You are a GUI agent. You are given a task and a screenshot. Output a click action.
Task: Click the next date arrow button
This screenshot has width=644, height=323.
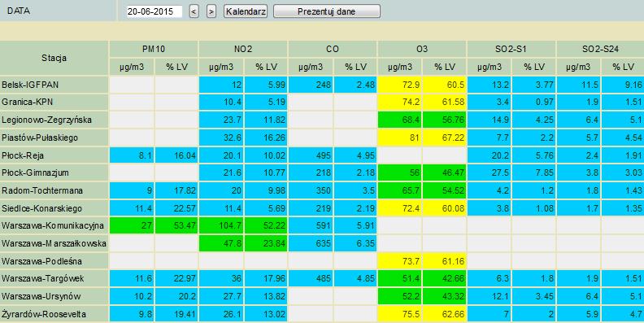pos(211,11)
